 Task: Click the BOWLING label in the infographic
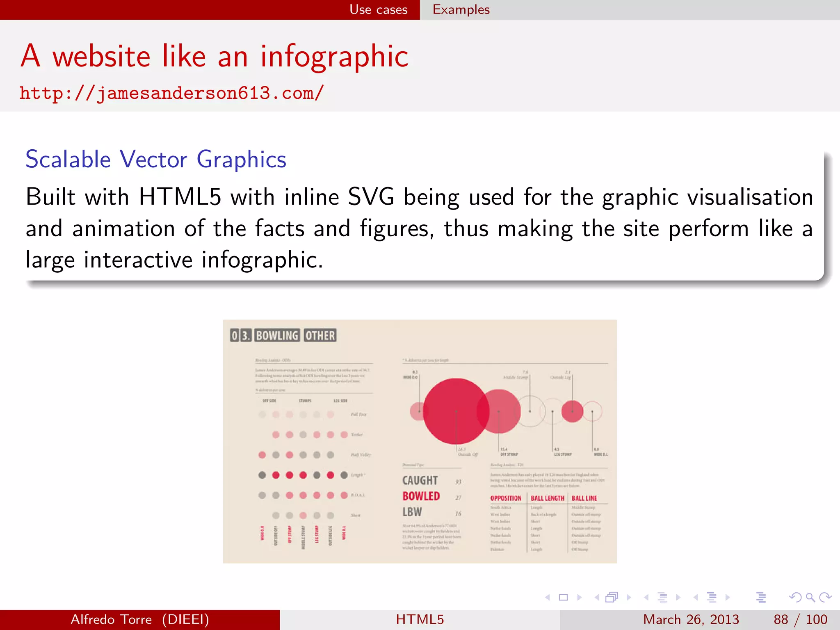(277, 336)
